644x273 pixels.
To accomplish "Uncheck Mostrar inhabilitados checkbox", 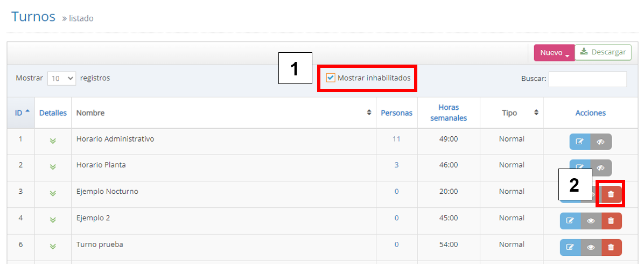I will click(331, 79).
